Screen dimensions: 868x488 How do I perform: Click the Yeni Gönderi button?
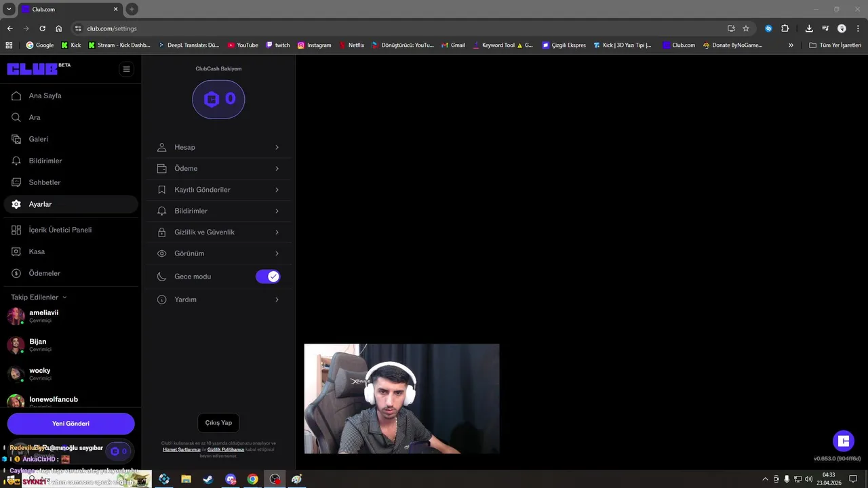[71, 424]
